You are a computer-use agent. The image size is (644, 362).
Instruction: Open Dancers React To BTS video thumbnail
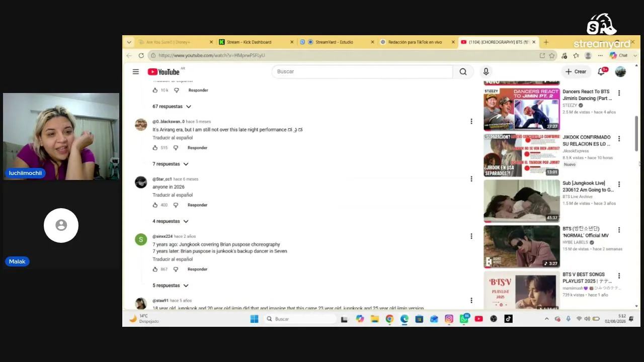521,109
